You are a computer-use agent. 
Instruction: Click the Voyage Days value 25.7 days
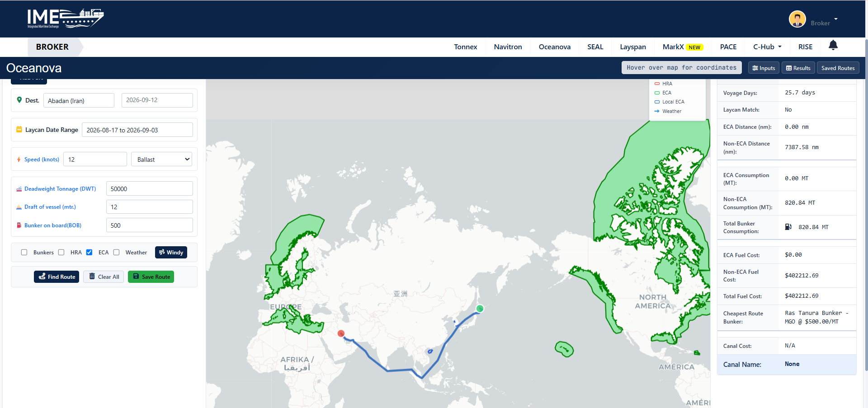click(800, 93)
